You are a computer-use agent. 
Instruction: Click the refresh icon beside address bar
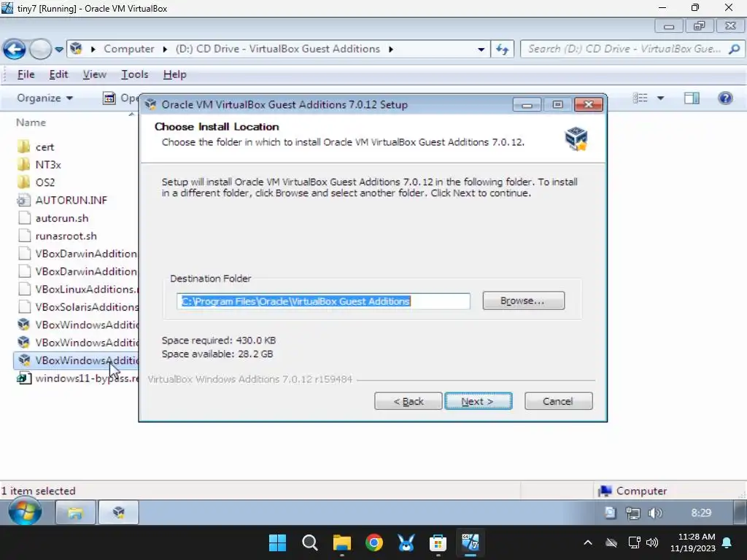pyautogui.click(x=503, y=49)
